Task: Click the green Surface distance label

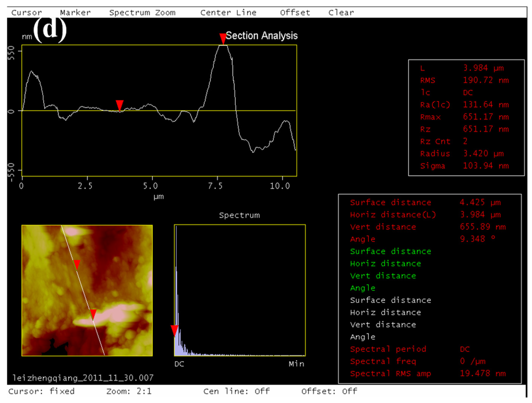Action: click(390, 251)
